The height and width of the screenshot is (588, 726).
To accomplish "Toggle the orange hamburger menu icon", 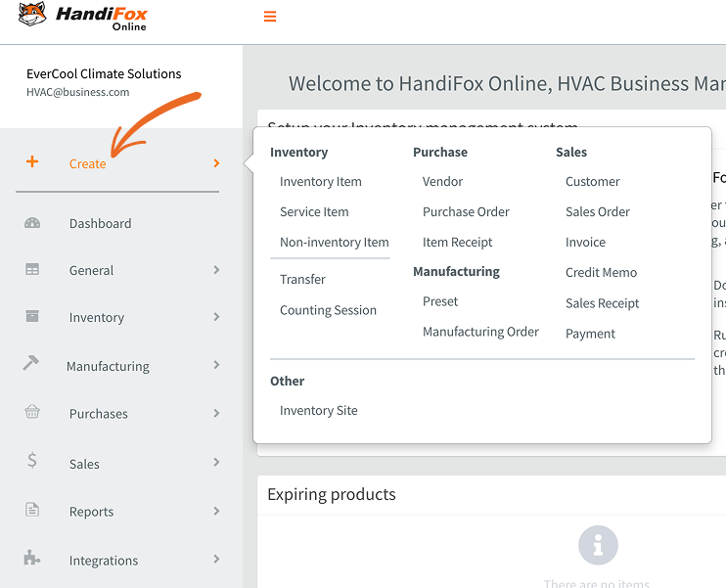I will [x=270, y=17].
